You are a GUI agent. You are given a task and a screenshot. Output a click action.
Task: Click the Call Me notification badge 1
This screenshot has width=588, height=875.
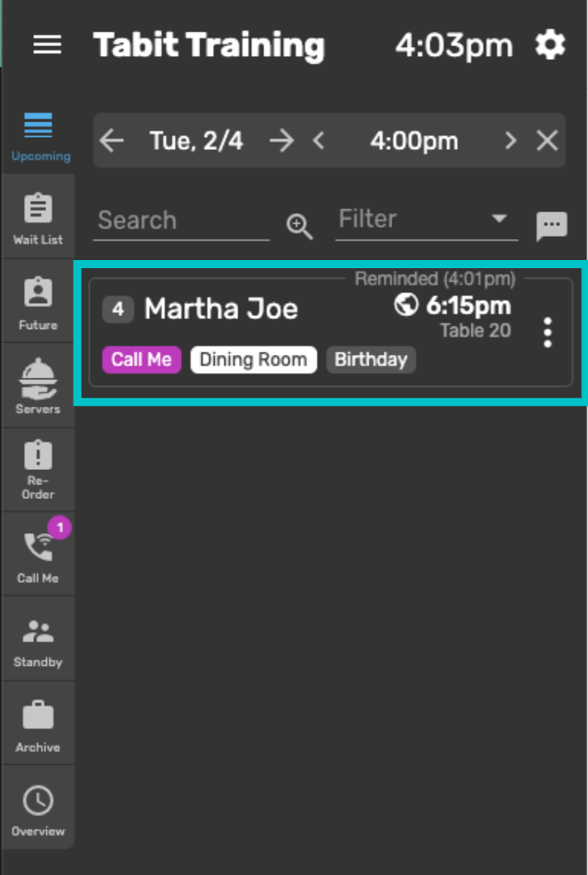(60, 527)
